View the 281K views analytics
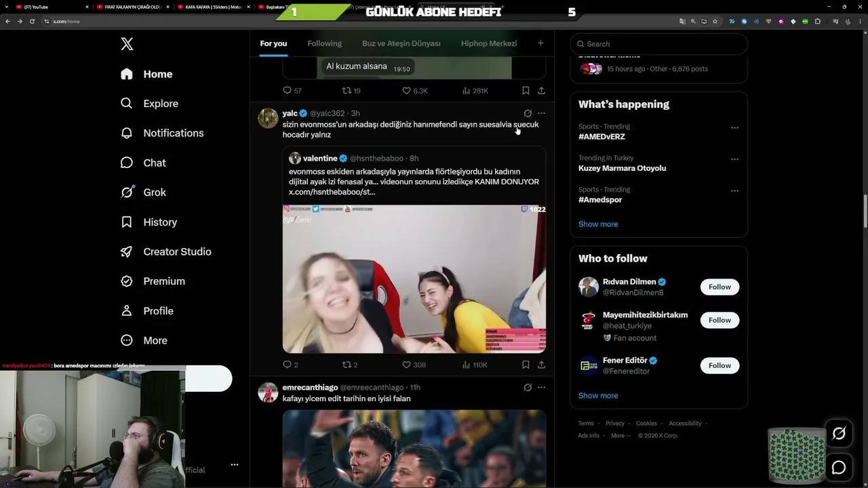This screenshot has height=488, width=868. click(475, 91)
